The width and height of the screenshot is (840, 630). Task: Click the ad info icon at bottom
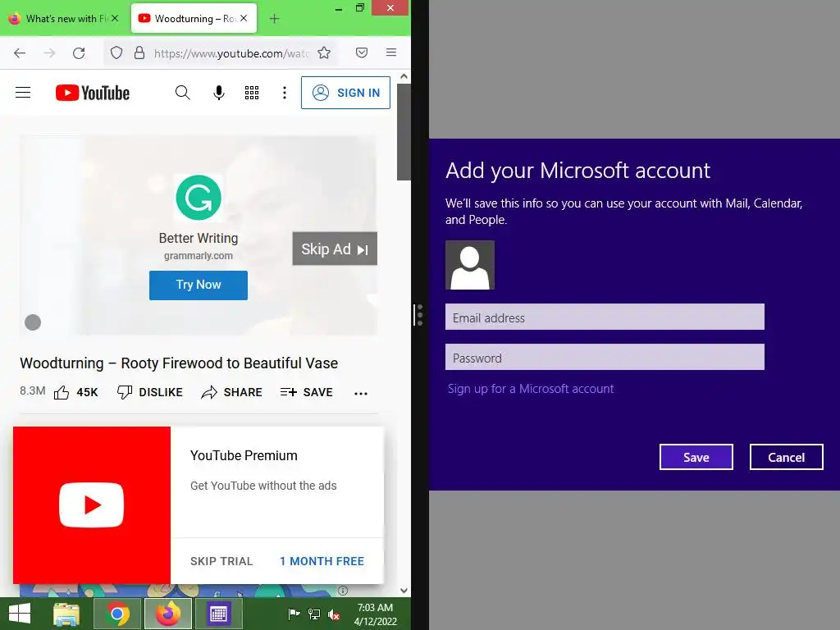pos(343,591)
